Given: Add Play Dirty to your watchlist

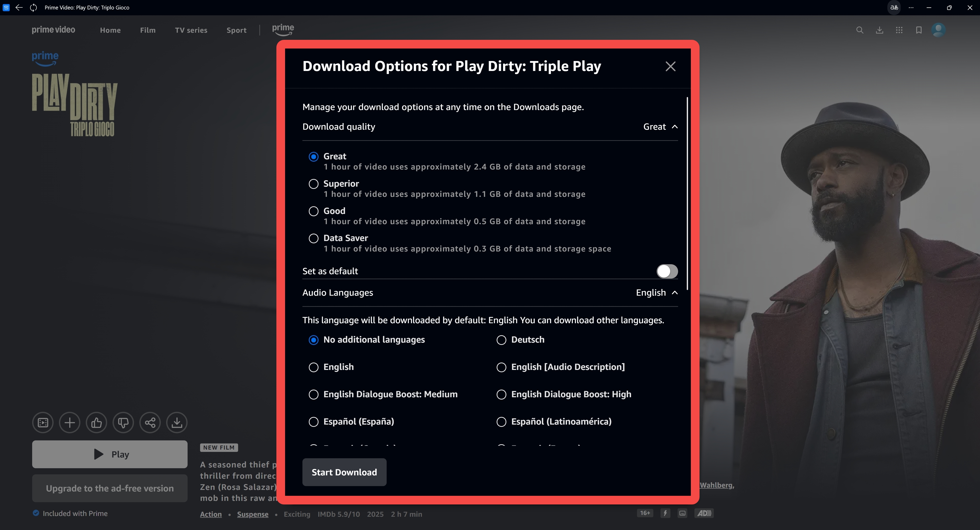Looking at the screenshot, I should point(69,422).
